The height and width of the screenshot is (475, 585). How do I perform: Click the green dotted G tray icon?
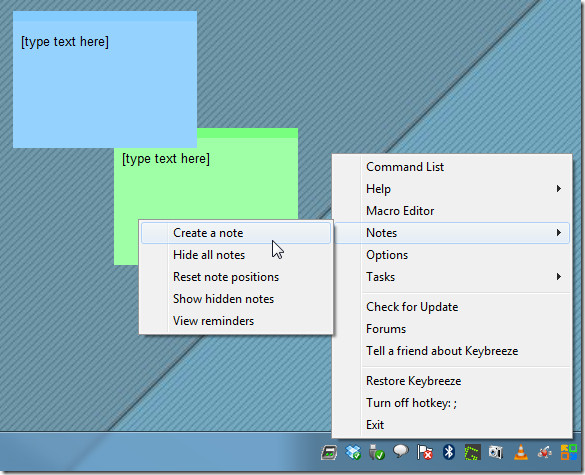(472, 452)
